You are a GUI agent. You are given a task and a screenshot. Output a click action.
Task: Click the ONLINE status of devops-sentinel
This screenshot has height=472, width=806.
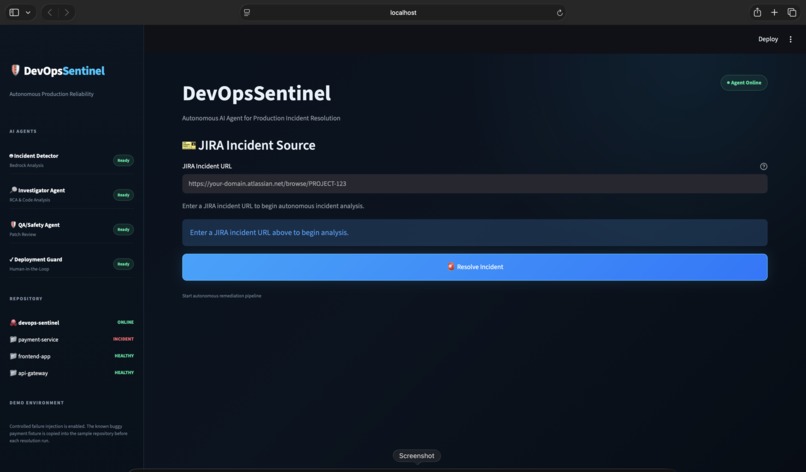pos(125,322)
